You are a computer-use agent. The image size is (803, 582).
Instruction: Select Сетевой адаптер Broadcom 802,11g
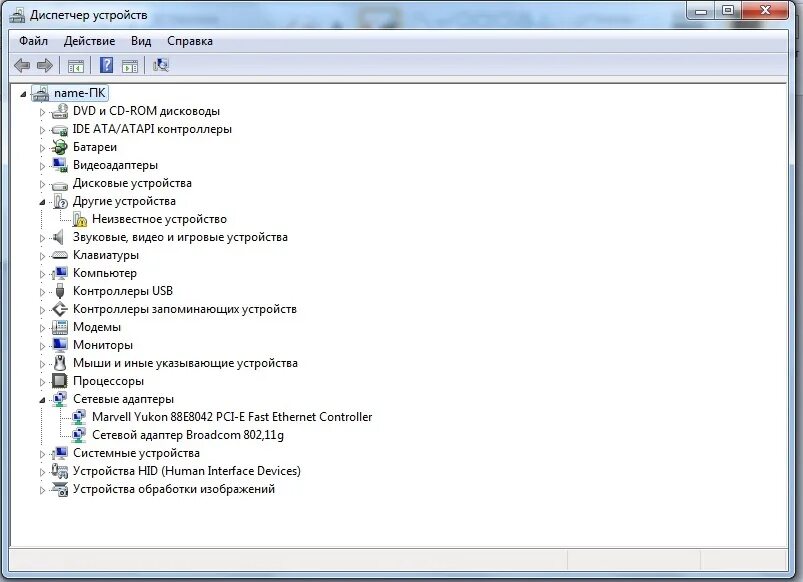[188, 435]
